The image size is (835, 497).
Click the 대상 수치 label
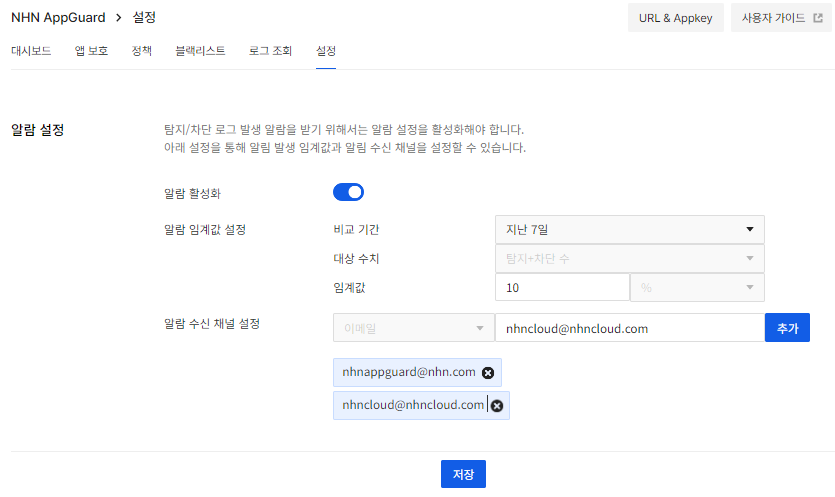coord(356,258)
